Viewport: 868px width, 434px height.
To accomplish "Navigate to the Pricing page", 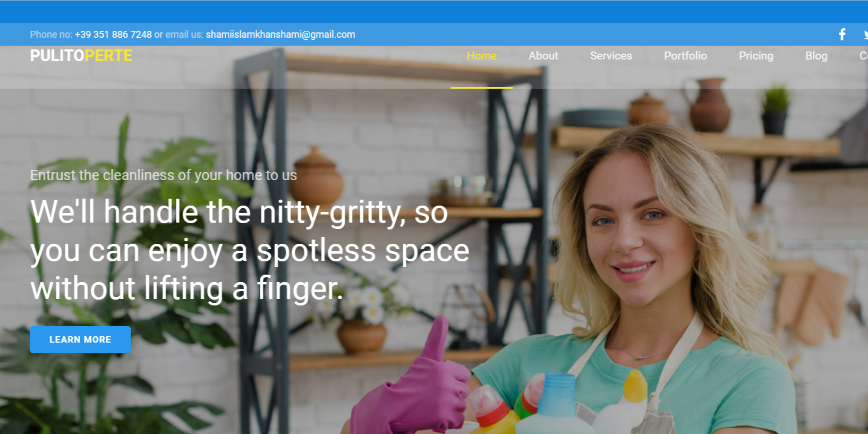I will tap(756, 56).
